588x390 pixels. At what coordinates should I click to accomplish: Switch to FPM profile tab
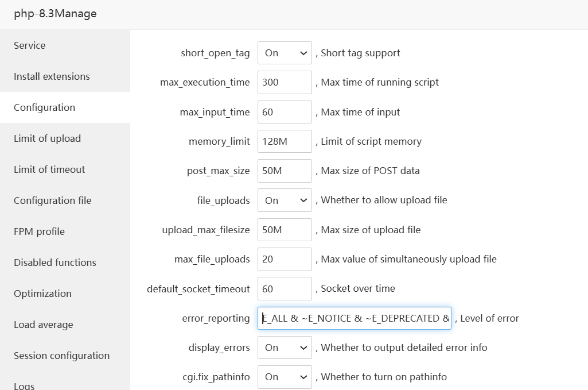(39, 231)
